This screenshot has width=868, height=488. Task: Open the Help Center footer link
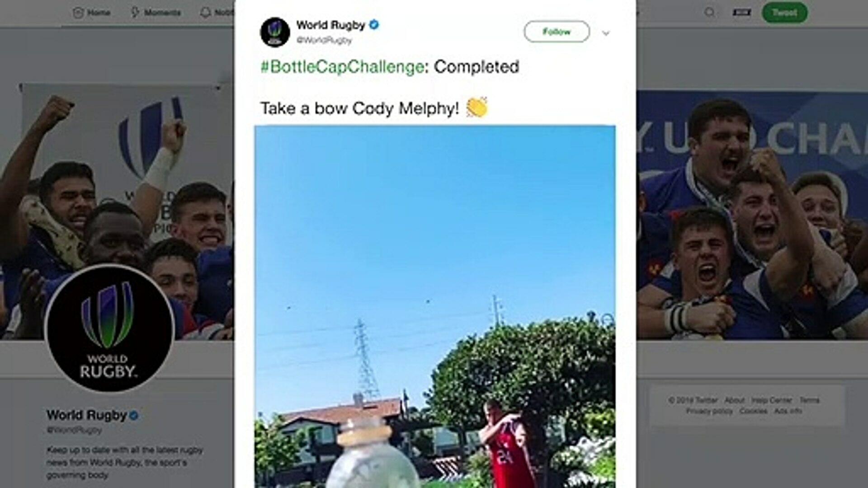tap(771, 400)
